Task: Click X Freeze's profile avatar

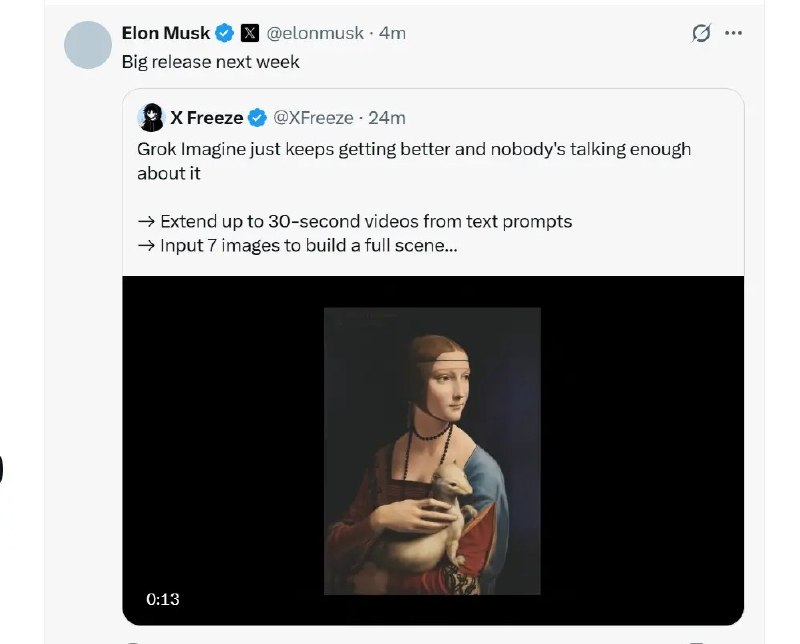Action: point(152,117)
